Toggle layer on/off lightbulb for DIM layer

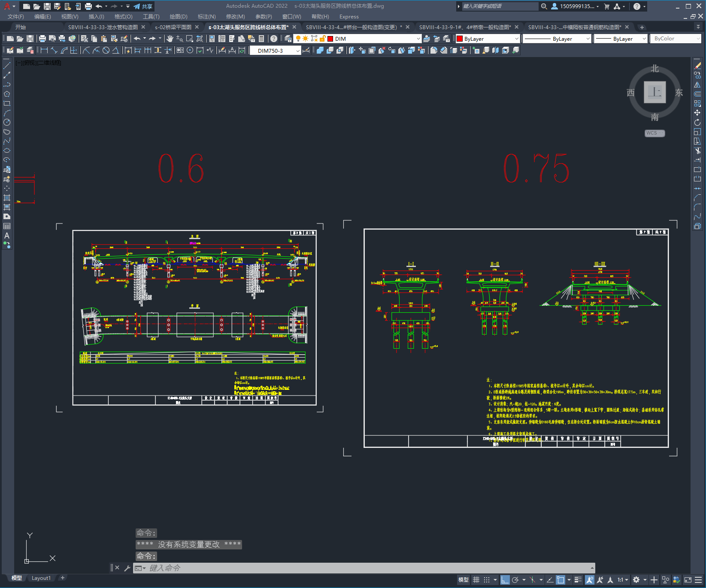[298, 39]
